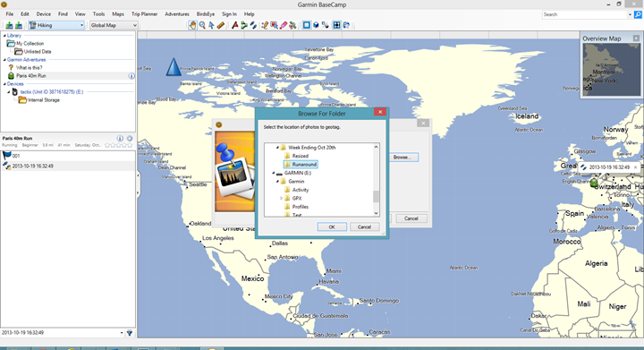Select My Collection in Library
This screenshot has width=644, height=350.
coord(30,44)
